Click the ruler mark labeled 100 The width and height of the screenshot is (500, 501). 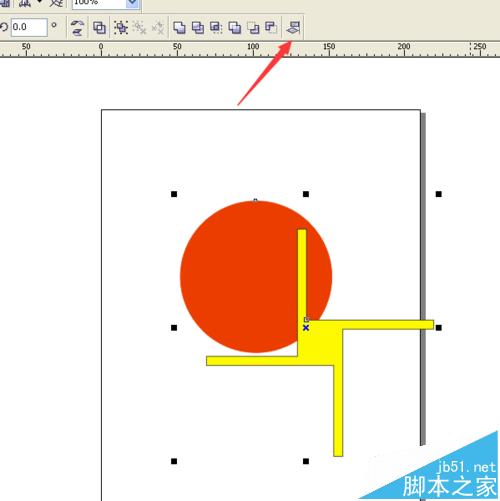[253, 47]
